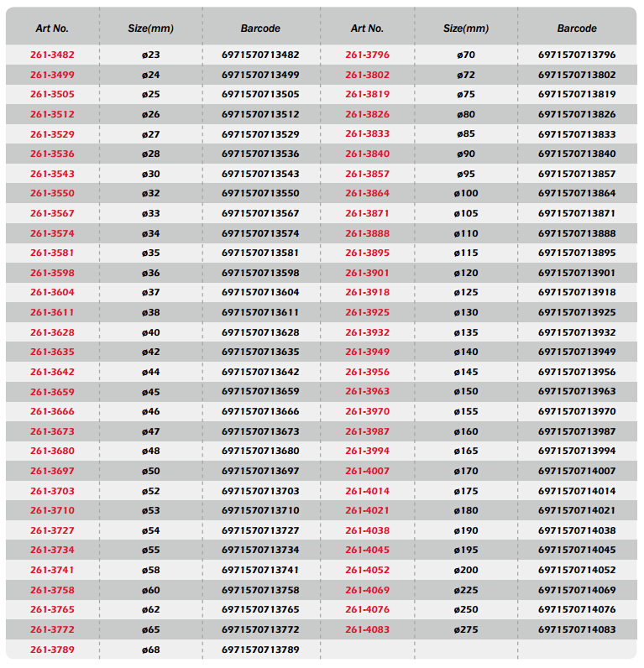Viewport: 644px width, 668px height.
Task: Click art number 261-4007
Action: (x=368, y=471)
